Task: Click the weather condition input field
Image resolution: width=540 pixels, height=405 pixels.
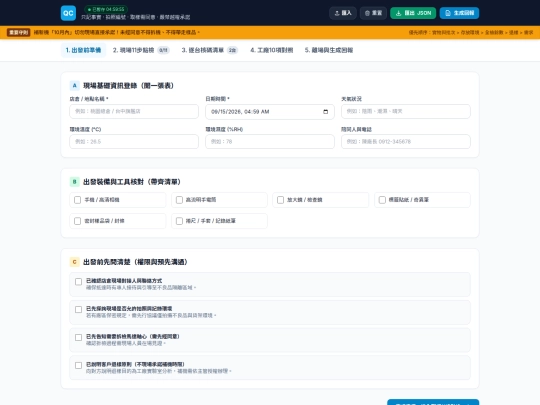Action: (x=406, y=112)
